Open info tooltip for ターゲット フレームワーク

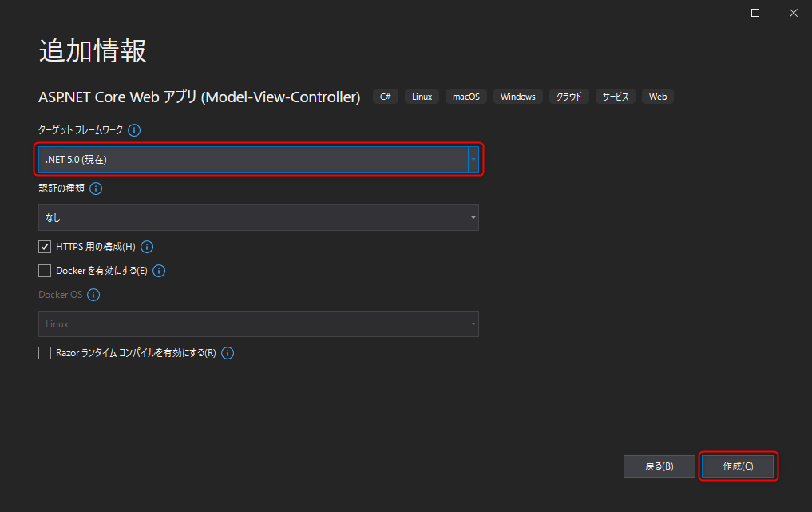(x=134, y=130)
